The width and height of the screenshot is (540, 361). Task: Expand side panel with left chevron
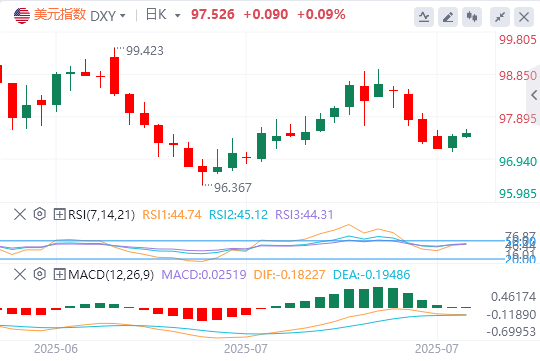click(534, 95)
